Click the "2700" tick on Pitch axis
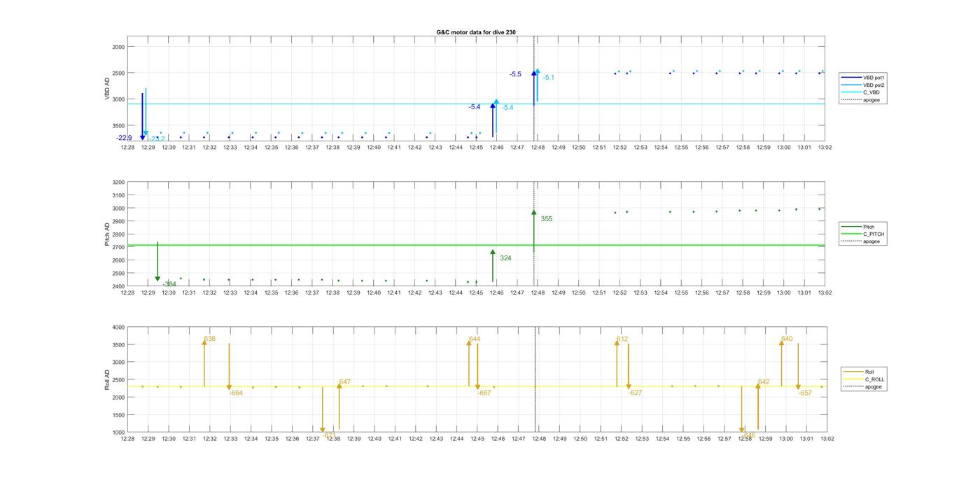The height and width of the screenshot is (485, 980). [x=118, y=247]
